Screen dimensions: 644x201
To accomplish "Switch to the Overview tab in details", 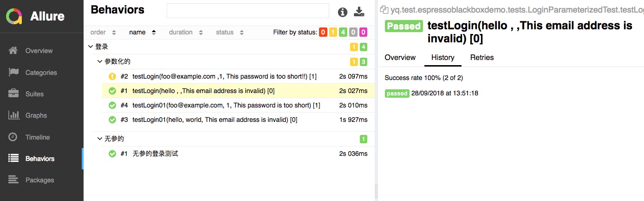I will (400, 57).
